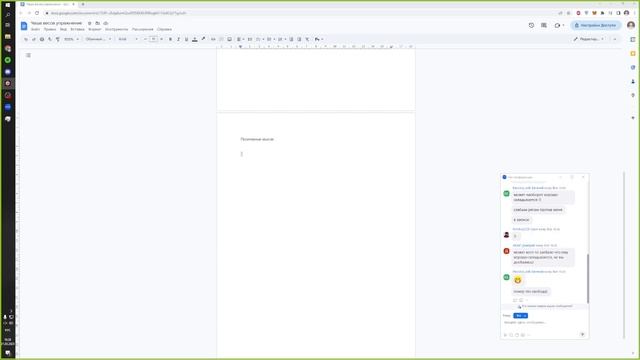Image resolution: width=640 pixels, height=360 pixels.
Task: Open the Arial font dropdown
Action: coord(128,39)
